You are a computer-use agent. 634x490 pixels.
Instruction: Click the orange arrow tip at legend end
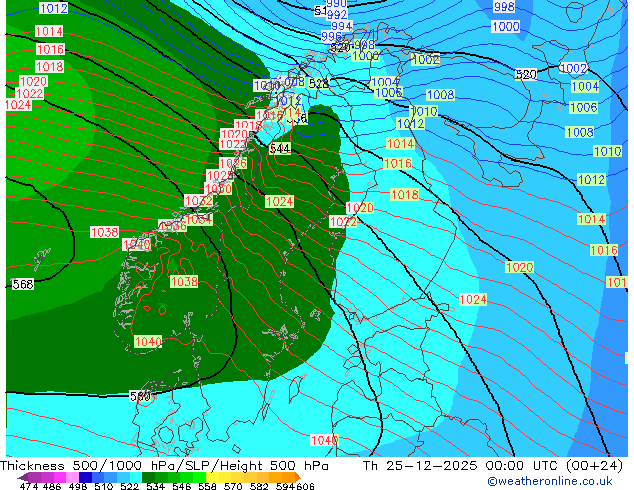click(x=298, y=477)
